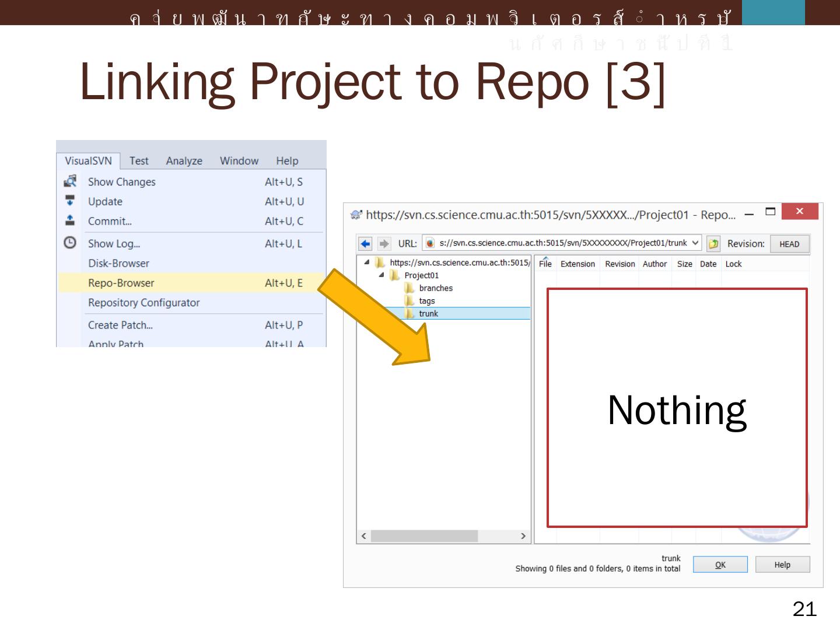Viewport: 840px width, 630px height.
Task: Click the OK button
Action: pos(720,565)
